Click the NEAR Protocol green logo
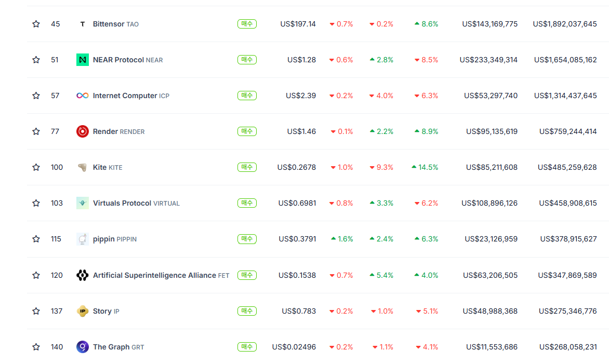The image size is (609, 364). [82, 60]
